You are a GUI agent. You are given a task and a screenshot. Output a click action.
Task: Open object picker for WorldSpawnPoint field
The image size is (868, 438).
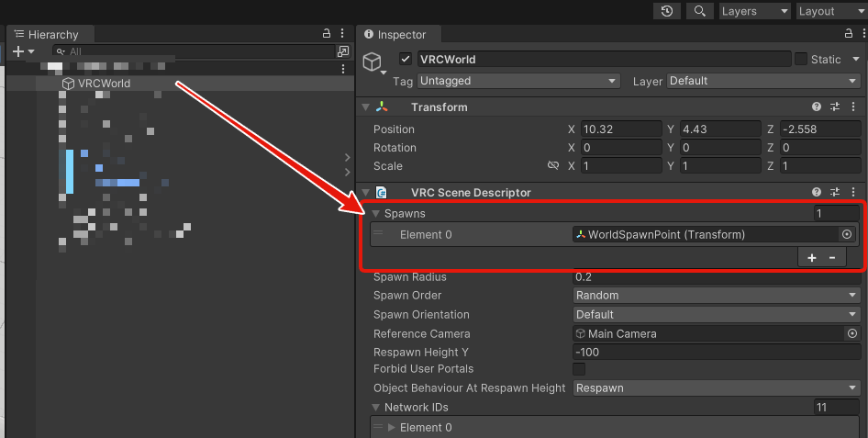coord(847,234)
